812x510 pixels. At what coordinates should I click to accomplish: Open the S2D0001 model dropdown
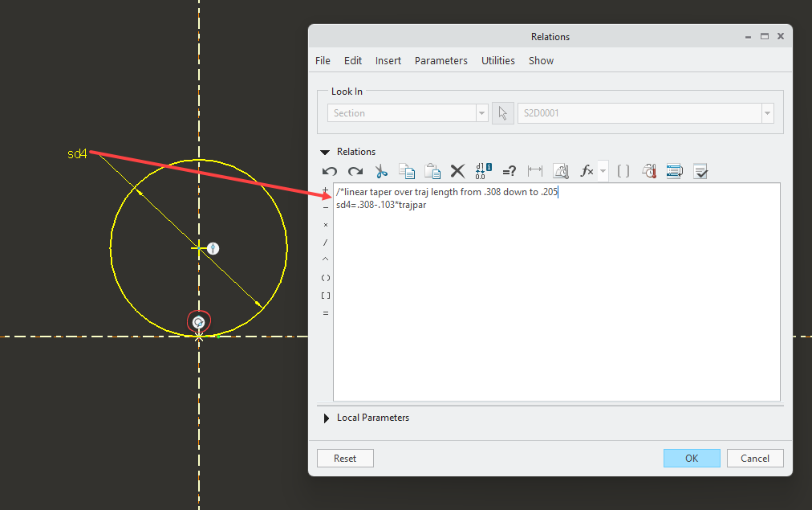coord(767,112)
